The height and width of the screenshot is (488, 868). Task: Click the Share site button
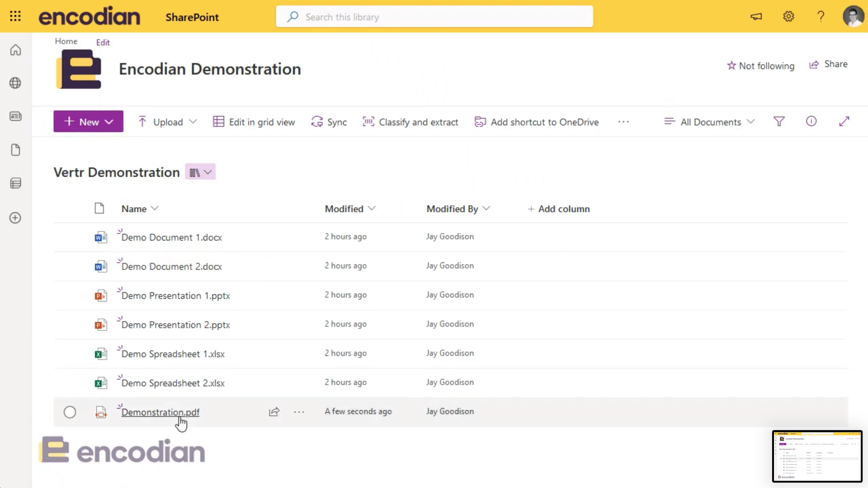coord(828,64)
